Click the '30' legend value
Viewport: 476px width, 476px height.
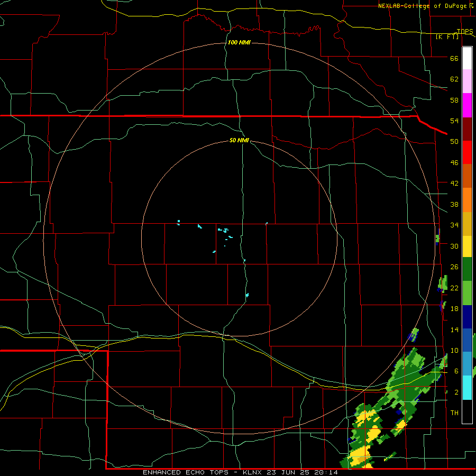[454, 246]
